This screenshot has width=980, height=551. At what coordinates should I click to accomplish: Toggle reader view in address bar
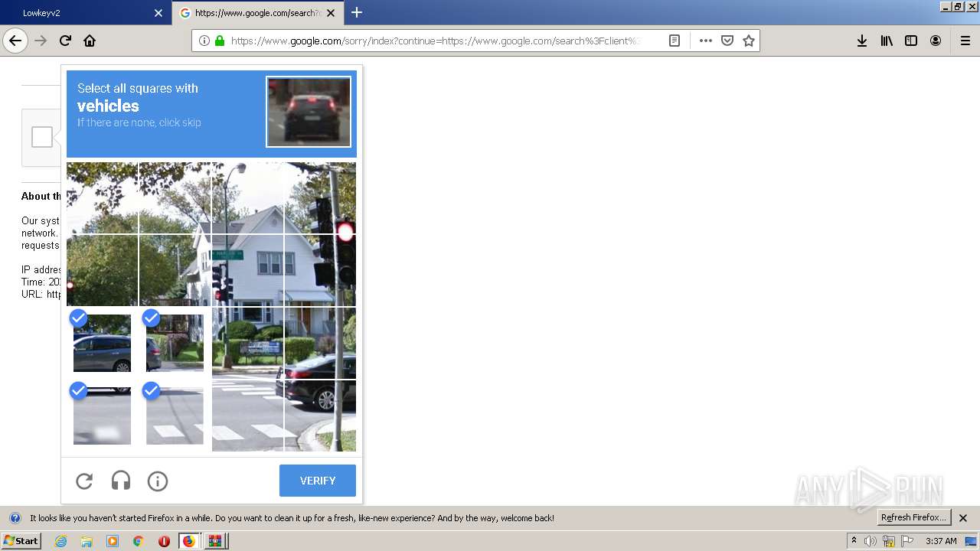click(x=675, y=41)
